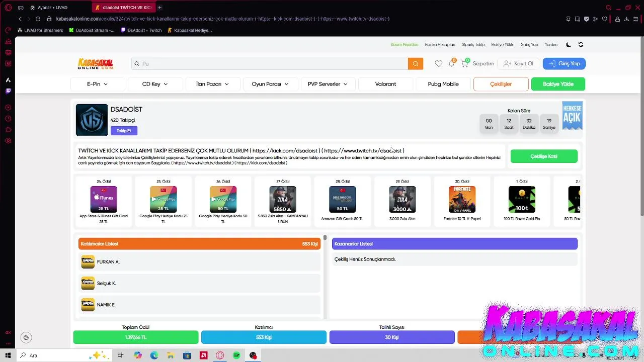
Task: Bookmark page with browser heart icon
Action: tap(605, 19)
